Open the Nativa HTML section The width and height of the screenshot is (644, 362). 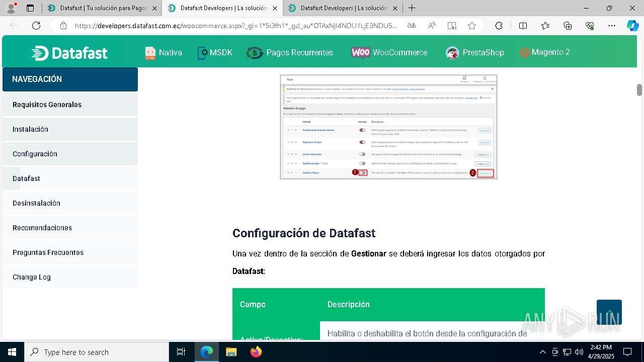click(164, 52)
